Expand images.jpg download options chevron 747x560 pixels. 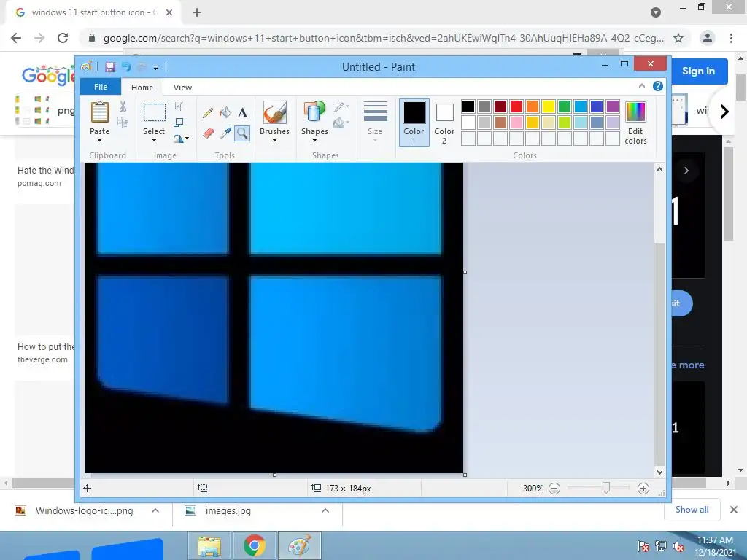coord(325,510)
